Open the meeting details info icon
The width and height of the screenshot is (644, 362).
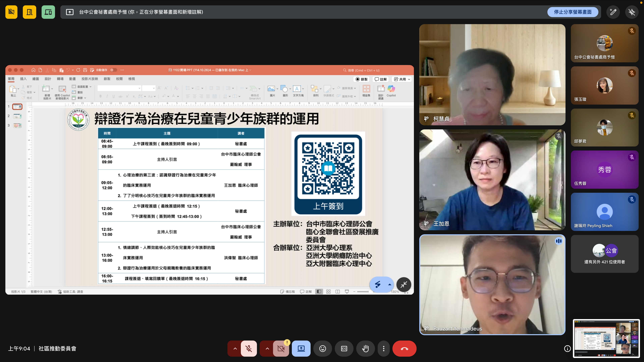point(567,349)
